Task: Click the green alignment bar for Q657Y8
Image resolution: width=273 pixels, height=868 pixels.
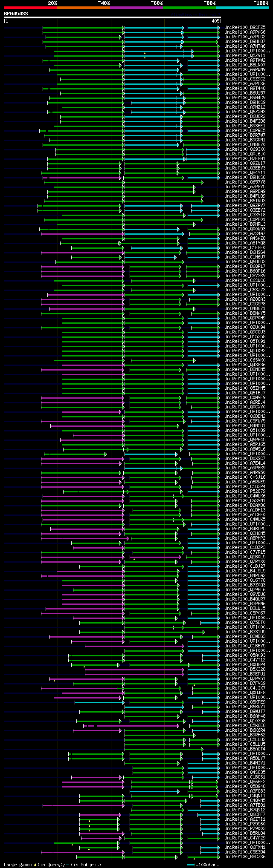Action: (123, 182)
